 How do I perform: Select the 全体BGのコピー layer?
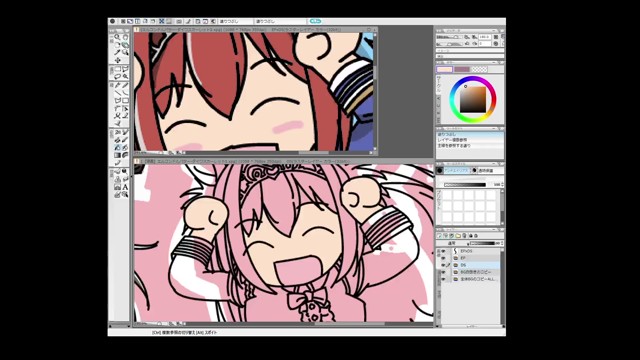(476, 279)
